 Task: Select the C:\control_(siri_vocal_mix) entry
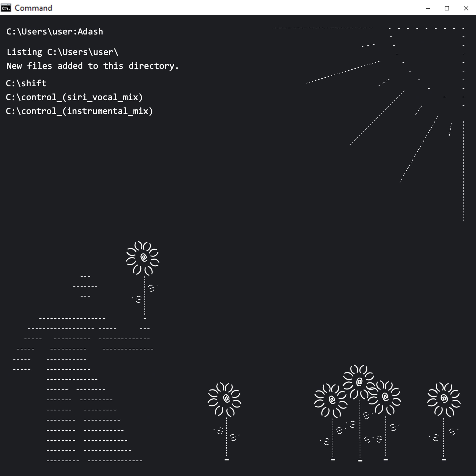click(74, 97)
